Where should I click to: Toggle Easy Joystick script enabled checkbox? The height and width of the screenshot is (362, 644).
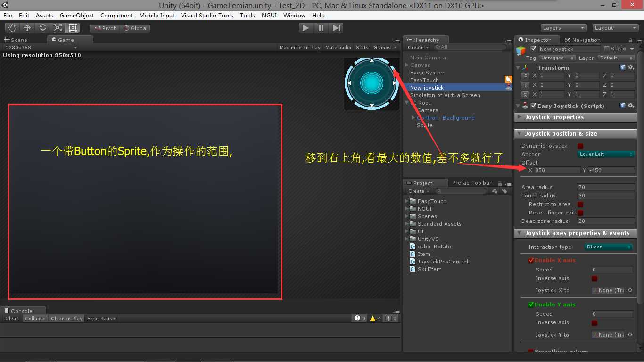pos(533,106)
